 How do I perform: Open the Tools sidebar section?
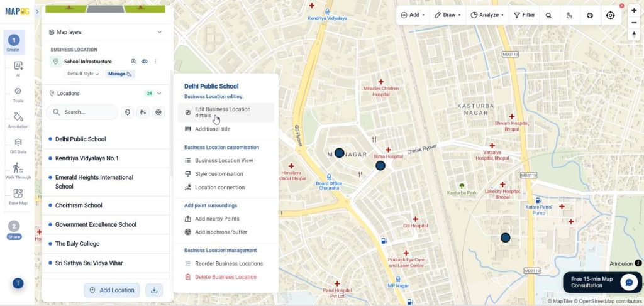(18, 94)
